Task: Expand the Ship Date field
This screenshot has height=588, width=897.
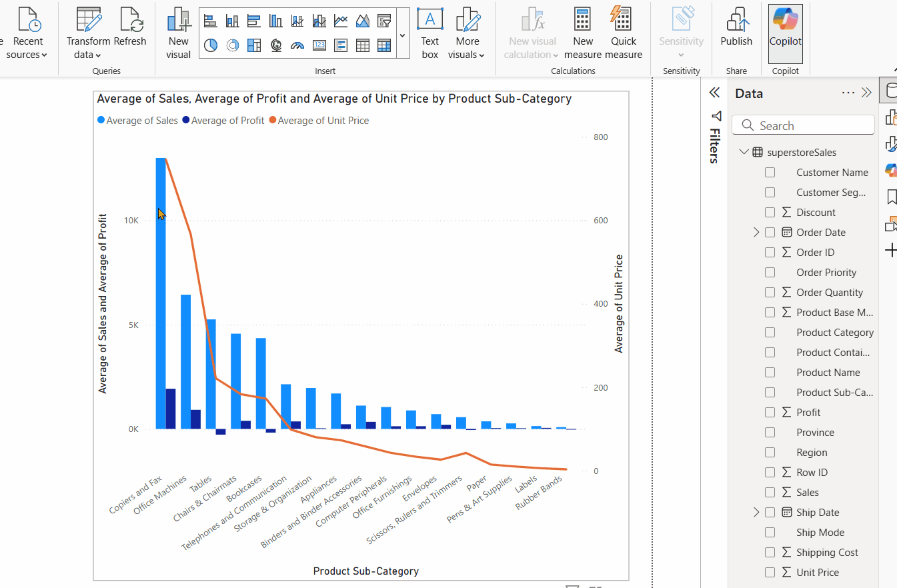Action: pos(756,512)
